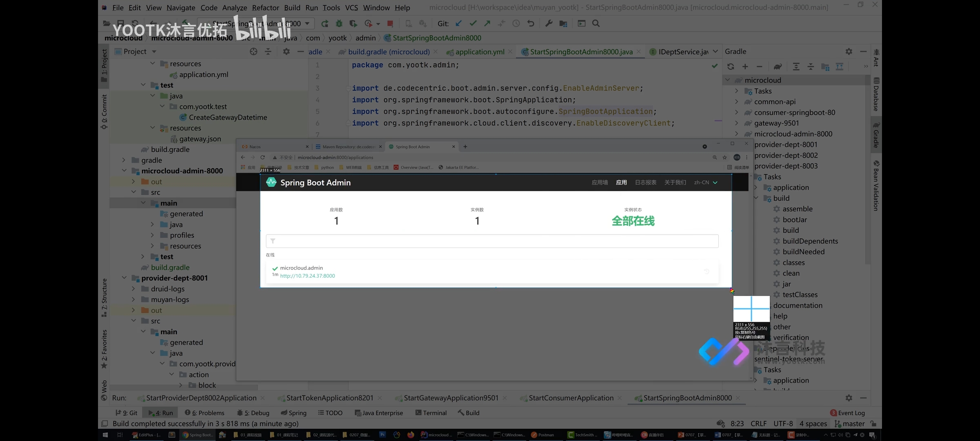Viewport: 980px width, 441px height.
Task: Open settings via wrench toolbar icon
Action: point(549,24)
